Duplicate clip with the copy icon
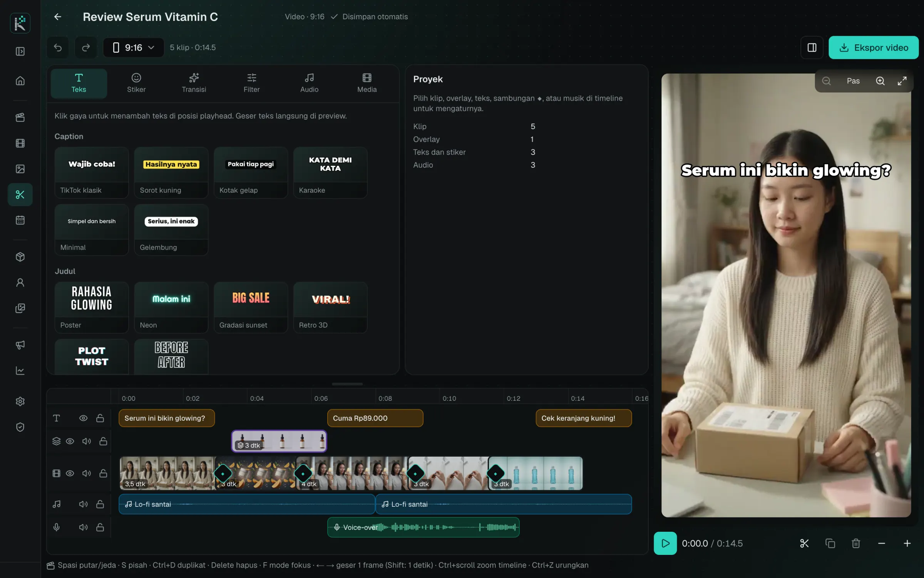The width and height of the screenshot is (924, 578). pos(830,543)
